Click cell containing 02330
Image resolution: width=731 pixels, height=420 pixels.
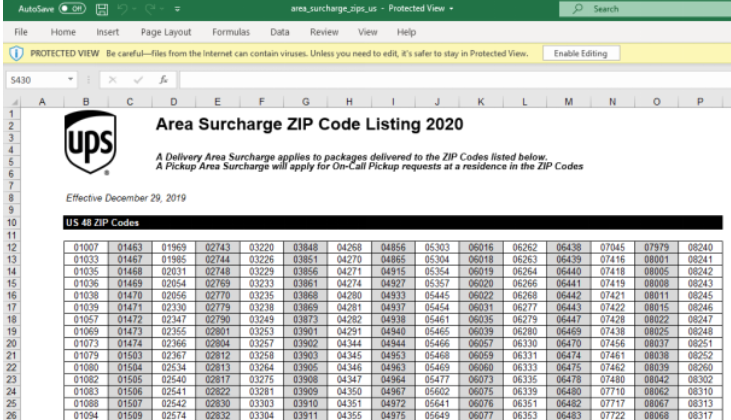[173, 307]
